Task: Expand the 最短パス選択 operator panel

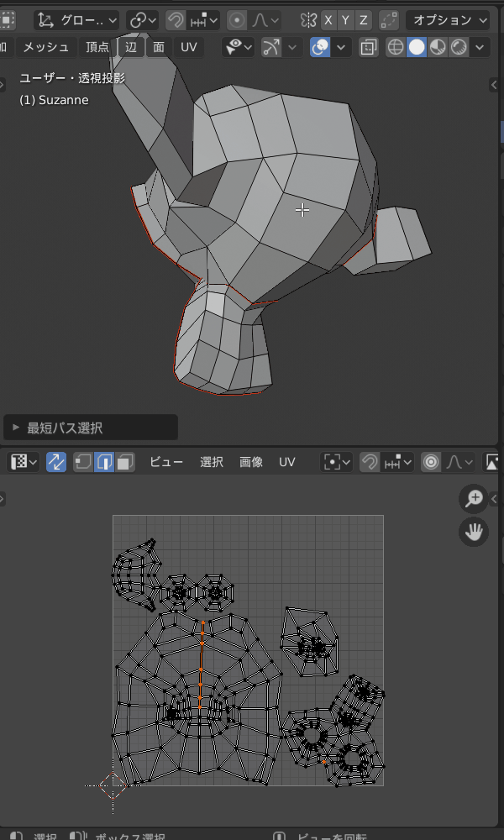Action: click(x=91, y=428)
